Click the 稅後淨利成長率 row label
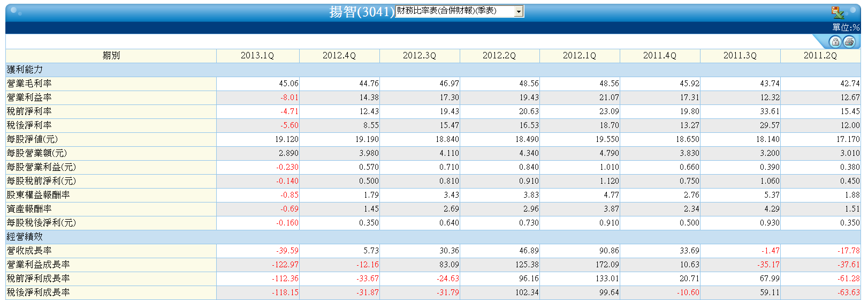Viewport: 868px width, 300px height. coord(39,292)
